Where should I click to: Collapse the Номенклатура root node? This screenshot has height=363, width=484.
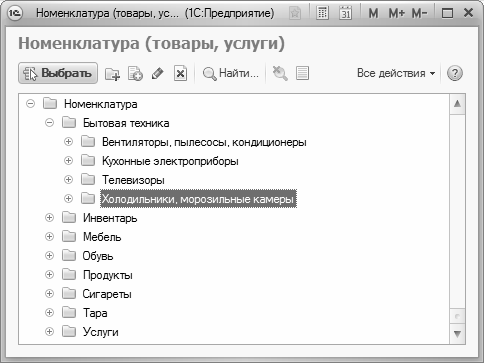click(x=30, y=104)
